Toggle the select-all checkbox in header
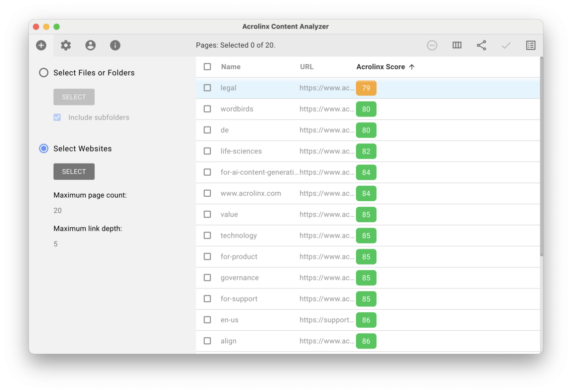 [x=207, y=67]
